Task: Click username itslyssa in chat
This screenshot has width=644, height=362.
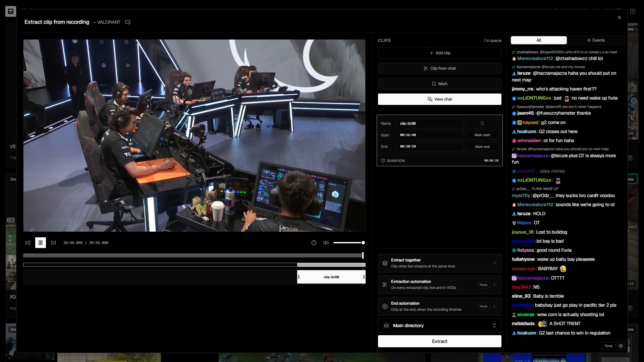Action: pos(526,250)
